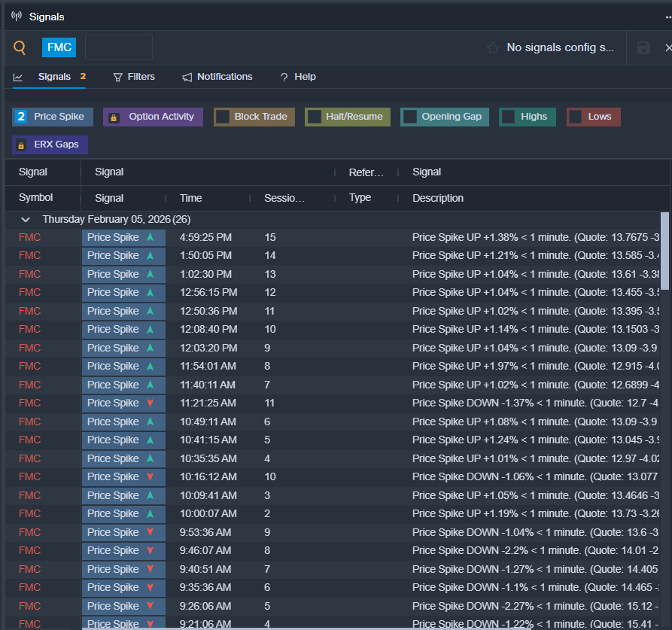
Task: Click the empty symbol input field
Action: tap(119, 47)
